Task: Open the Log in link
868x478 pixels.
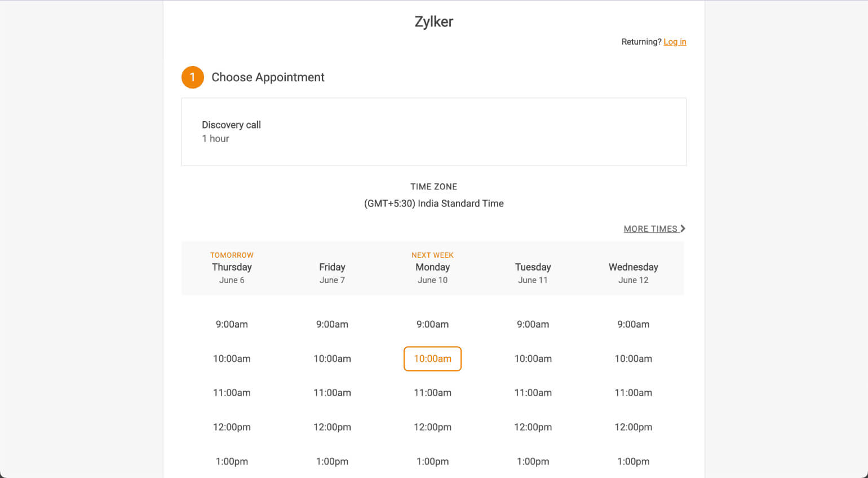Action: pyautogui.click(x=675, y=42)
